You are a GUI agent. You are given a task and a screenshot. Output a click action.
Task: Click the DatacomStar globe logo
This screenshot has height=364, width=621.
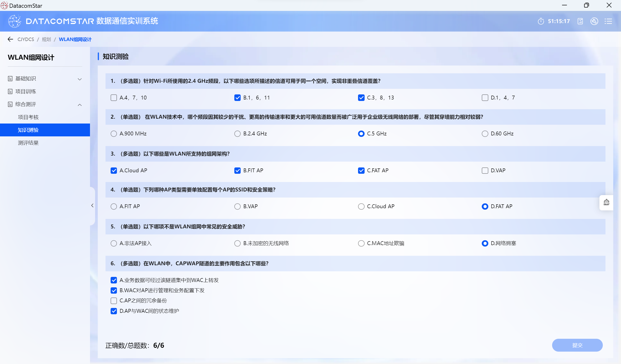(x=15, y=21)
